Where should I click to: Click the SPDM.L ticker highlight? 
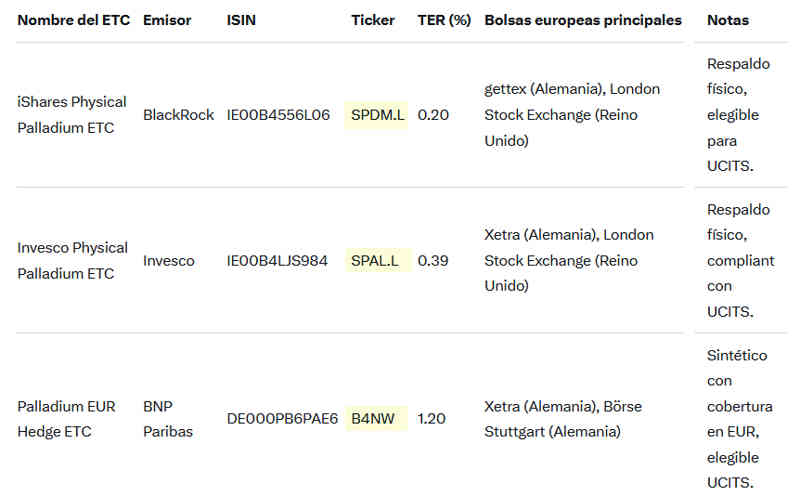click(378, 115)
